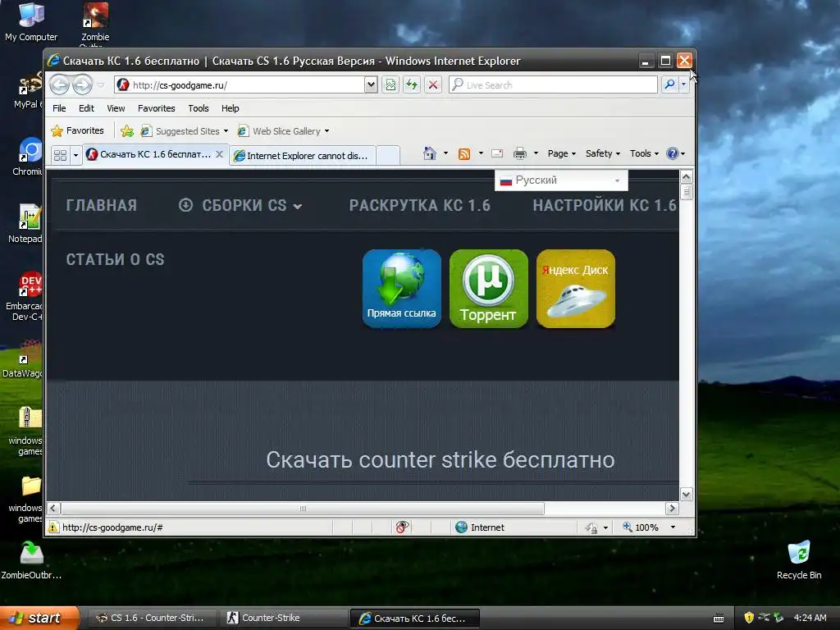The height and width of the screenshot is (630, 840).
Task: Stop loading with the red X icon
Action: pyautogui.click(x=433, y=84)
